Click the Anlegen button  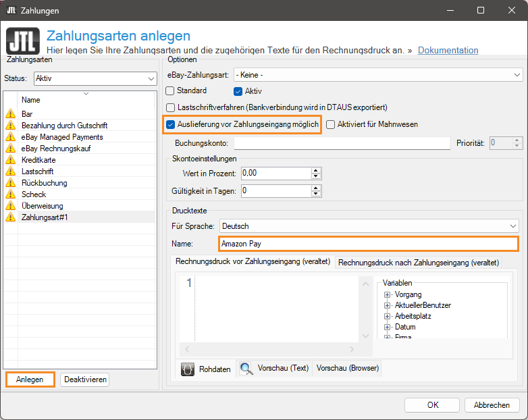tap(30, 379)
